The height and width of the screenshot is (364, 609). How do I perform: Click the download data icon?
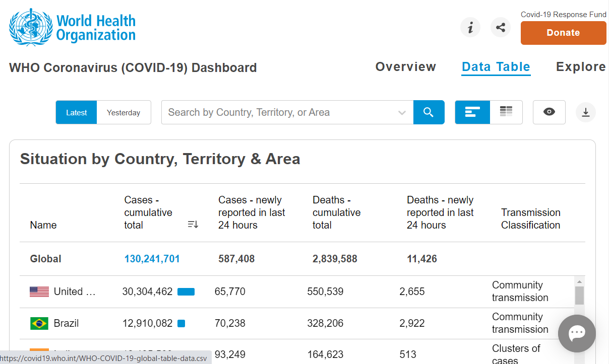click(x=586, y=112)
